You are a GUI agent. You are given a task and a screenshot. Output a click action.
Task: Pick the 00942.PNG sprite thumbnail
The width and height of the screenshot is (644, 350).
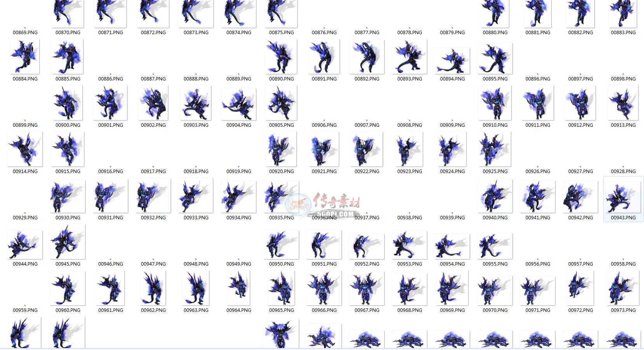580,197
